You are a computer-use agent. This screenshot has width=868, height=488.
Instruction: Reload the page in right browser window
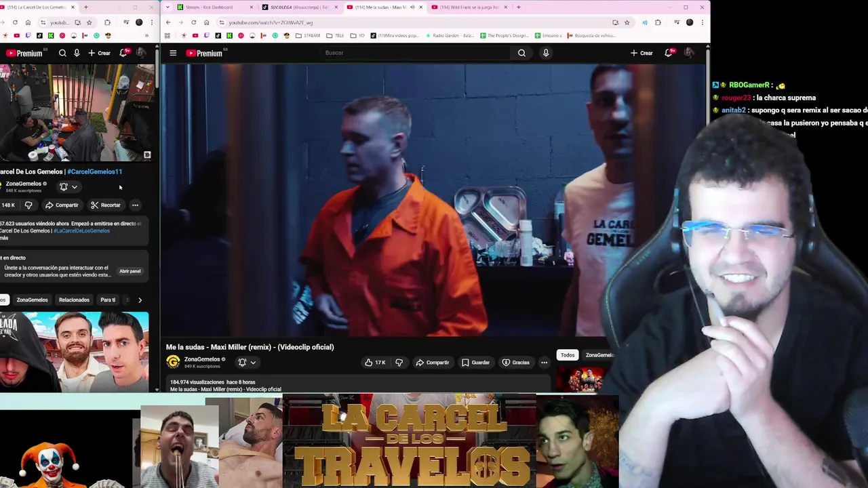point(194,22)
